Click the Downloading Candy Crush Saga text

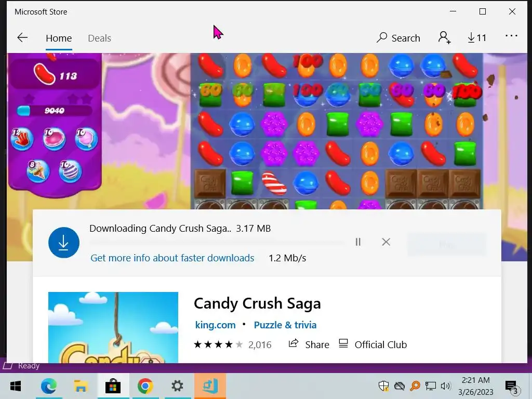point(161,229)
